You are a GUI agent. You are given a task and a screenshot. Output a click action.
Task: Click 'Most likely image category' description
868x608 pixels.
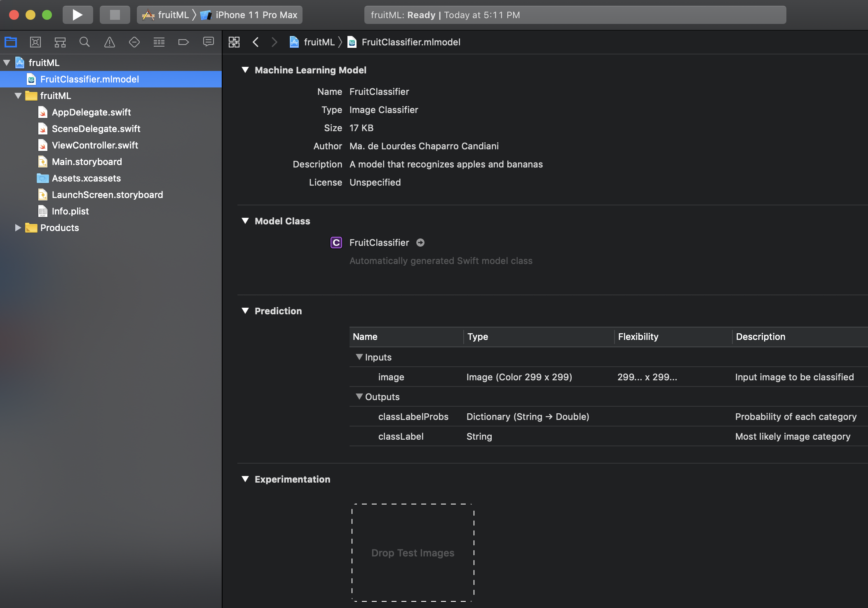pyautogui.click(x=793, y=436)
